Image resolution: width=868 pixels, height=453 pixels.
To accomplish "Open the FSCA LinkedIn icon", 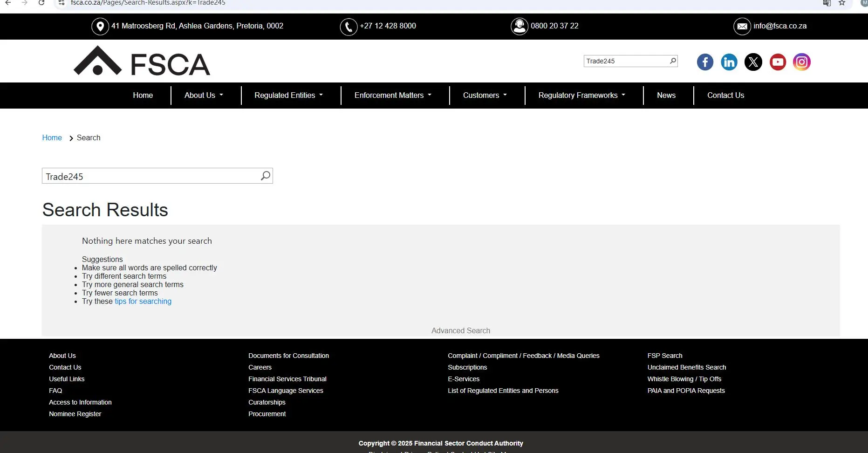I will [x=729, y=62].
